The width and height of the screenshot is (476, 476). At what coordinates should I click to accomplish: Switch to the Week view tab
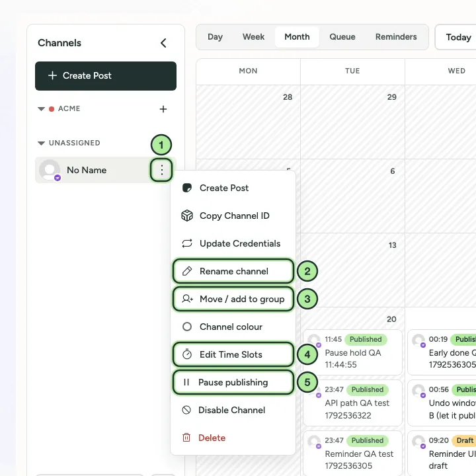coord(253,37)
